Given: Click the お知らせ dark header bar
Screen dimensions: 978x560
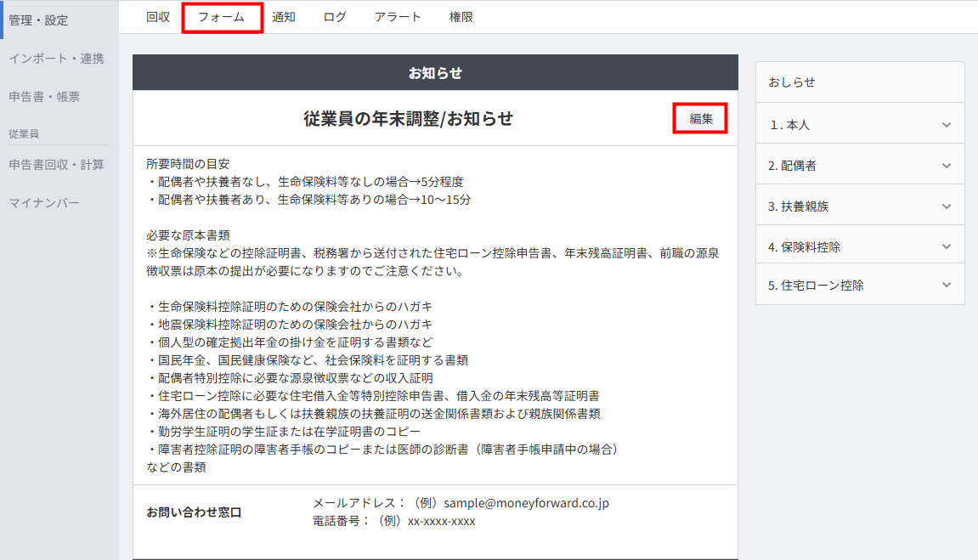Looking at the screenshot, I should click(x=435, y=72).
